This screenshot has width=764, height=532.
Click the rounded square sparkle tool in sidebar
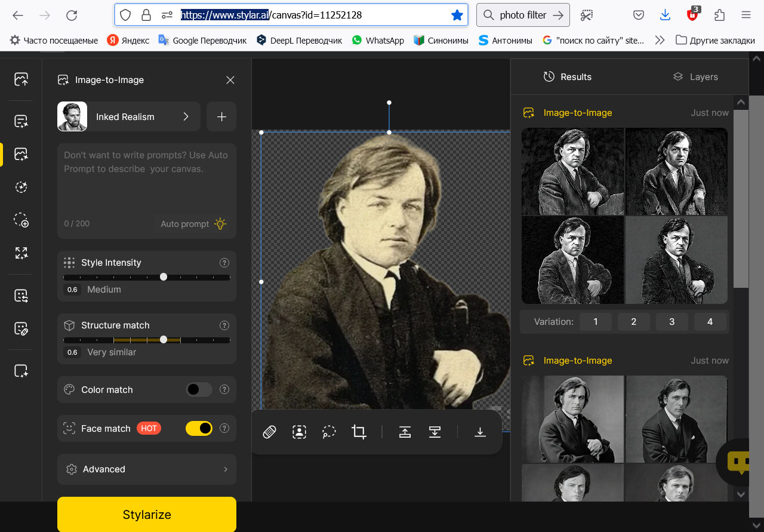[x=21, y=371]
